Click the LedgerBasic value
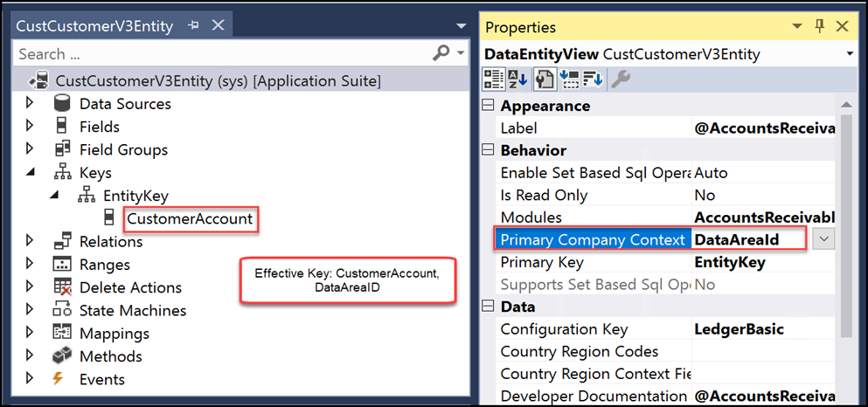 [x=739, y=329]
